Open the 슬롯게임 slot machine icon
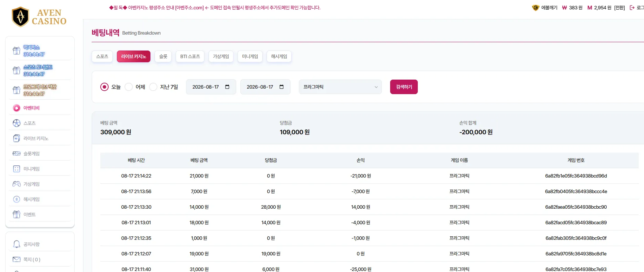Screen dimensions: 644x272 tap(17, 154)
